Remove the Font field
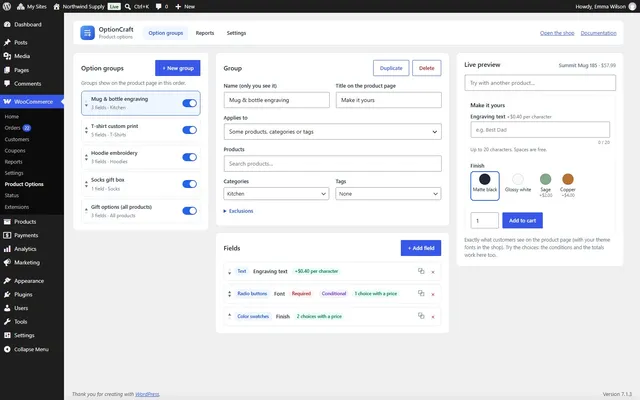 pyautogui.click(x=433, y=294)
